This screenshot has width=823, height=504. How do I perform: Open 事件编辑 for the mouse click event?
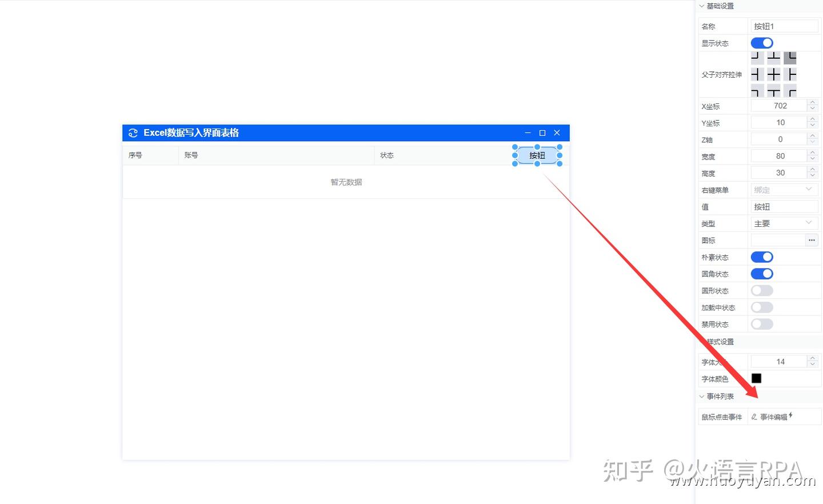(x=774, y=417)
